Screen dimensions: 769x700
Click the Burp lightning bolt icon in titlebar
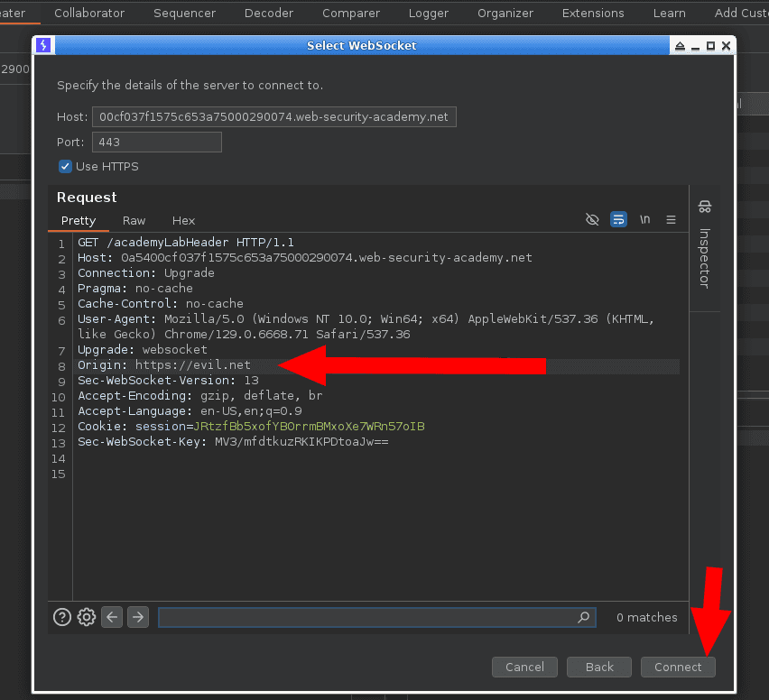43,44
